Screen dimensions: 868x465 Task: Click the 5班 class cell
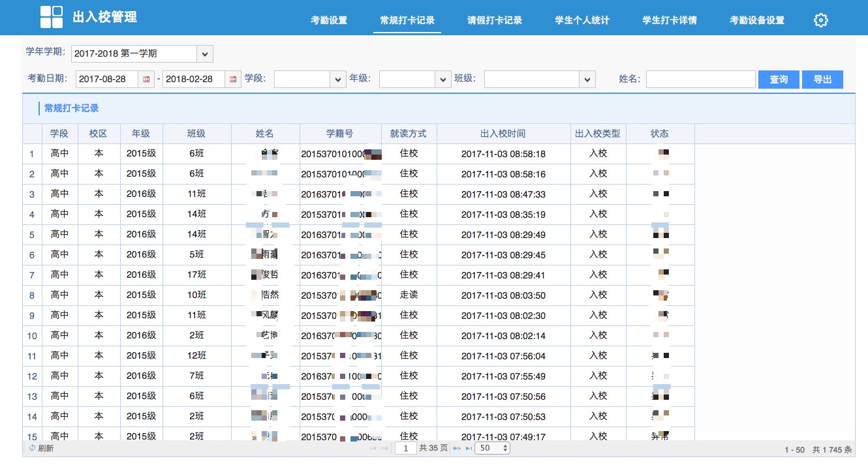coord(196,254)
